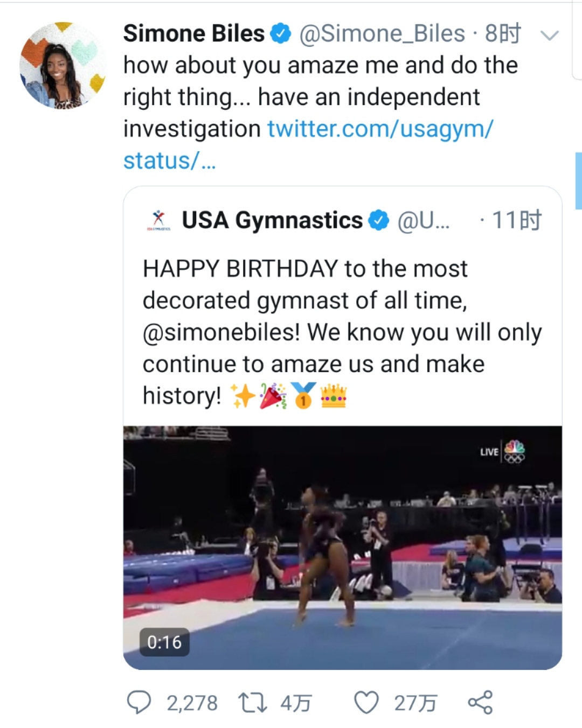View the 4万 retweets count

[296, 703]
